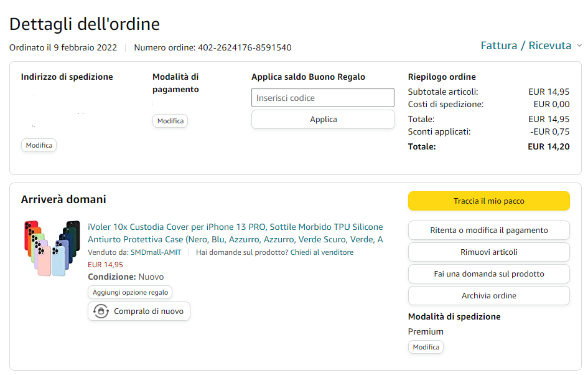This screenshot has height=375, width=588.
Task: Click the Archivia ordine button
Action: click(488, 295)
